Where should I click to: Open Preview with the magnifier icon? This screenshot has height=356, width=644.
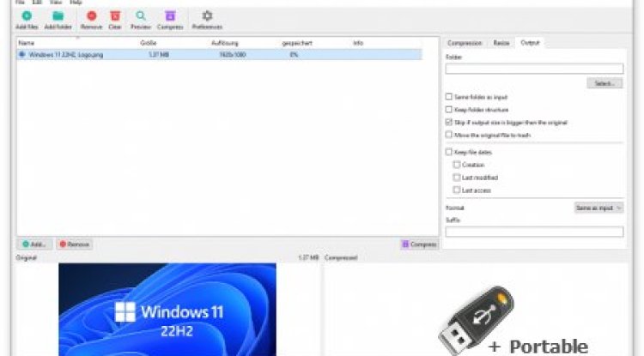click(141, 16)
